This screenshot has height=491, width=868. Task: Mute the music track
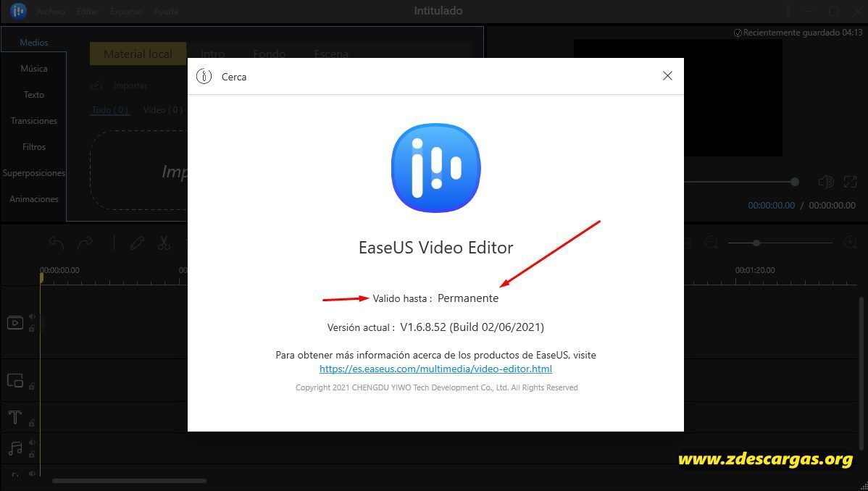[32, 442]
